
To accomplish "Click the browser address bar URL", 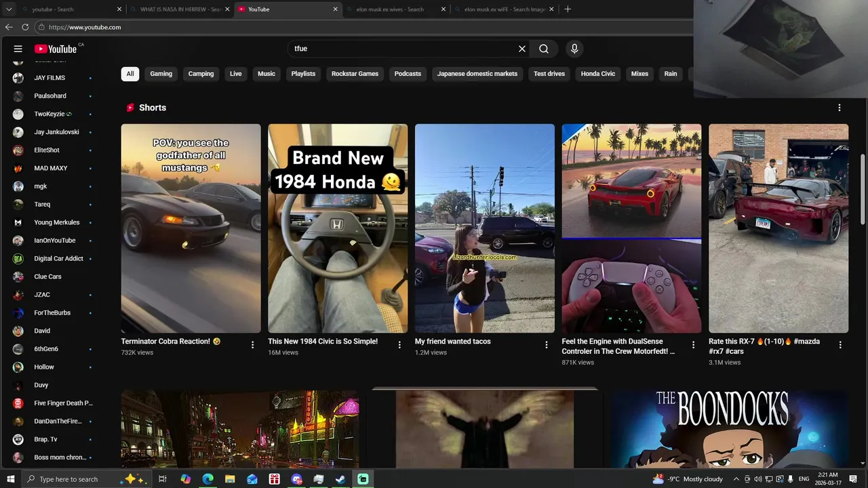I will click(85, 27).
